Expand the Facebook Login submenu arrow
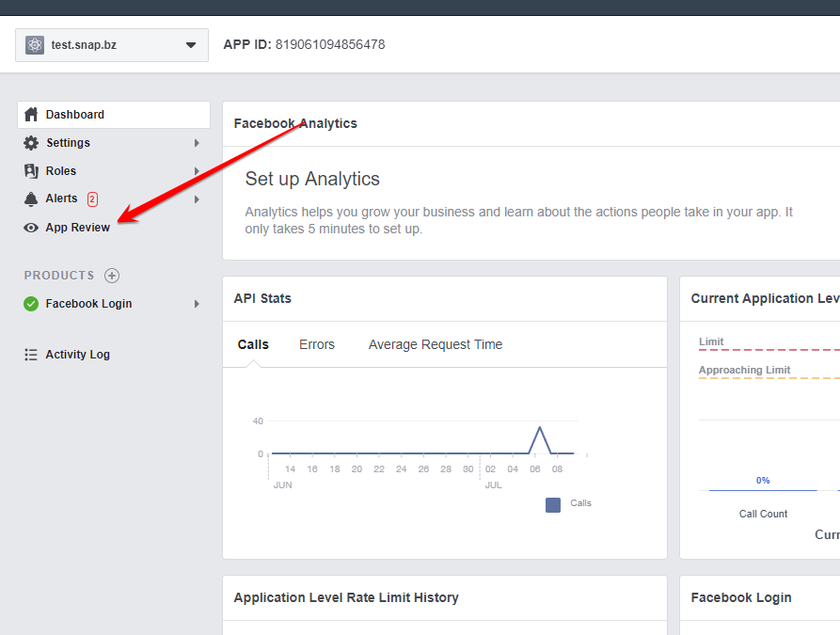The image size is (840, 635). (197, 304)
